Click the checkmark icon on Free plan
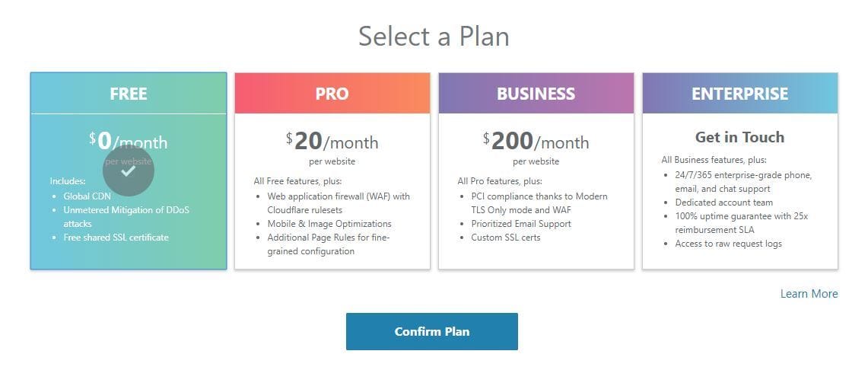The height and width of the screenshot is (370, 868). click(x=129, y=171)
